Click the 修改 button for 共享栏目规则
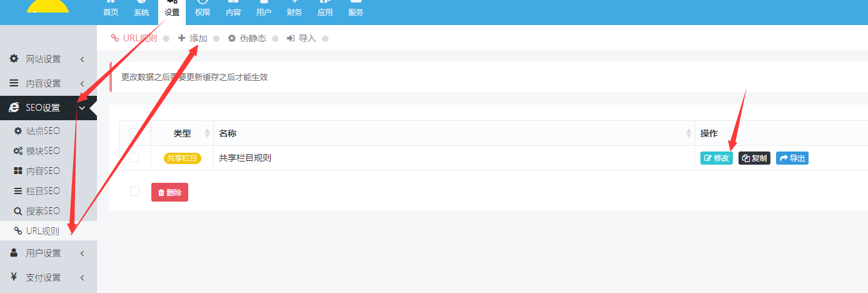 [x=716, y=158]
